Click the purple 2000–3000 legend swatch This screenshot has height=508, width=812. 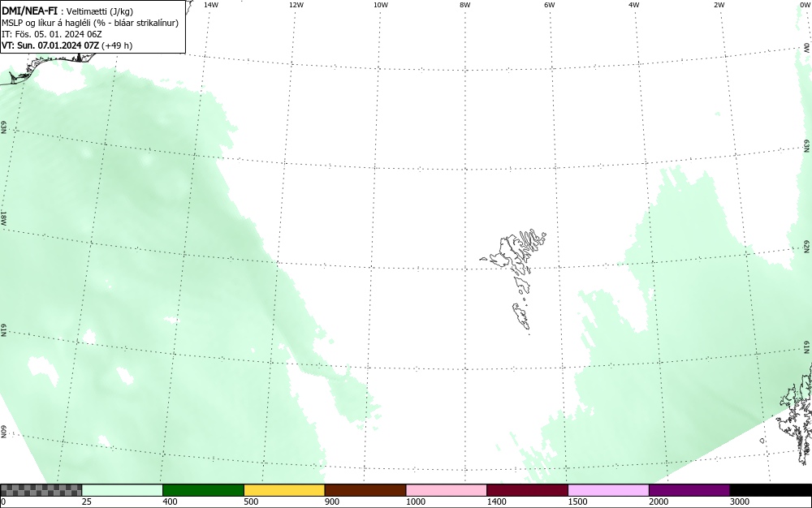689,490
